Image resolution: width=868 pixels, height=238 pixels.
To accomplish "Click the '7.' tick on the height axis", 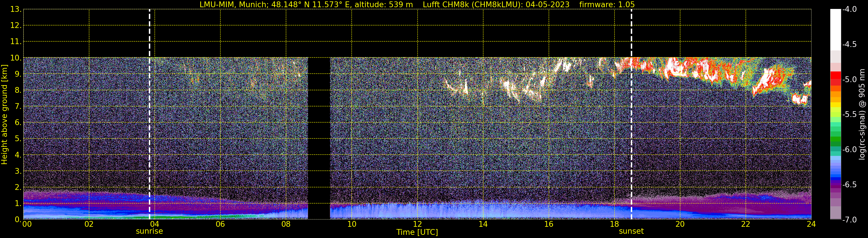I will coord(18,106).
